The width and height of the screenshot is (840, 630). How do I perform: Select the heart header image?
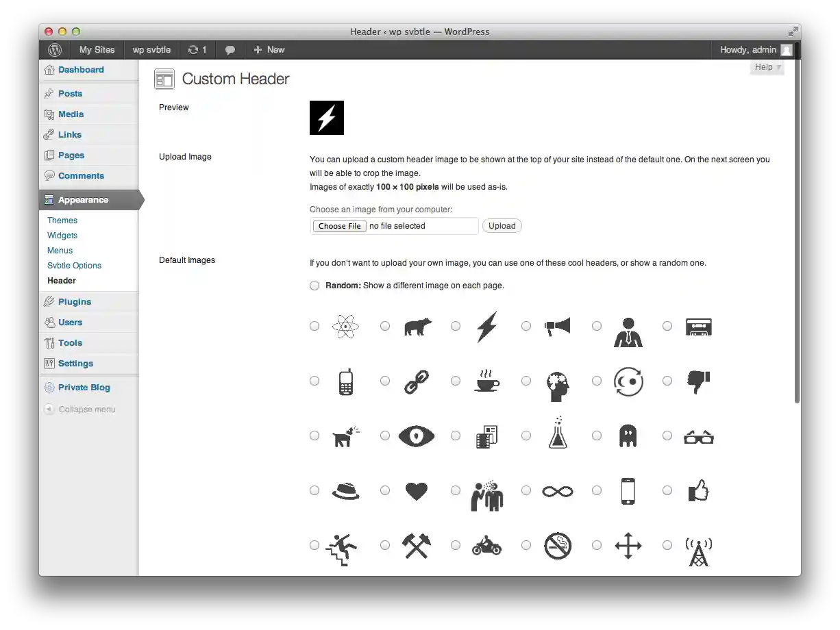click(416, 491)
